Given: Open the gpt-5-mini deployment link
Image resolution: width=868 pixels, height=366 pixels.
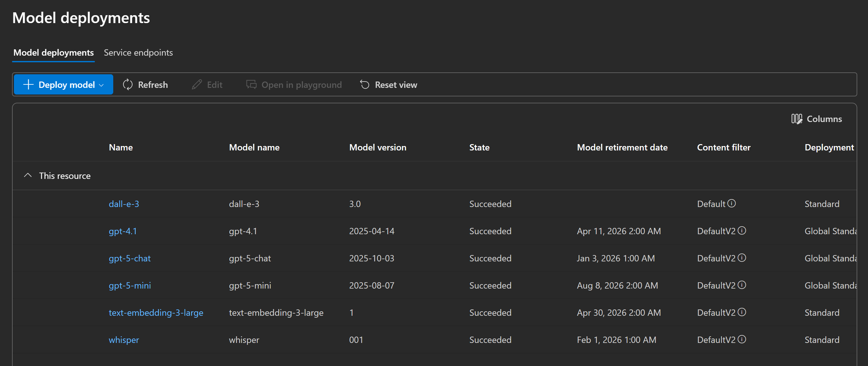Looking at the screenshot, I should coord(130,285).
